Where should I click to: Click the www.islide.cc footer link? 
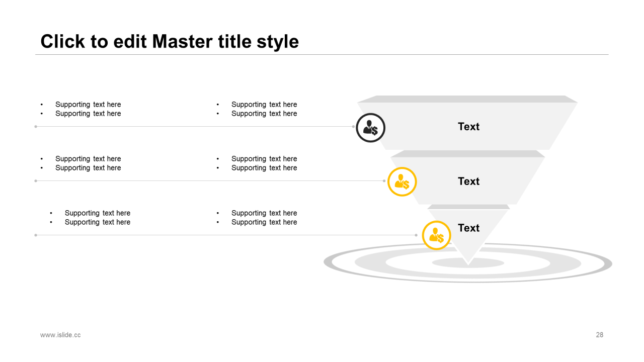point(60,335)
